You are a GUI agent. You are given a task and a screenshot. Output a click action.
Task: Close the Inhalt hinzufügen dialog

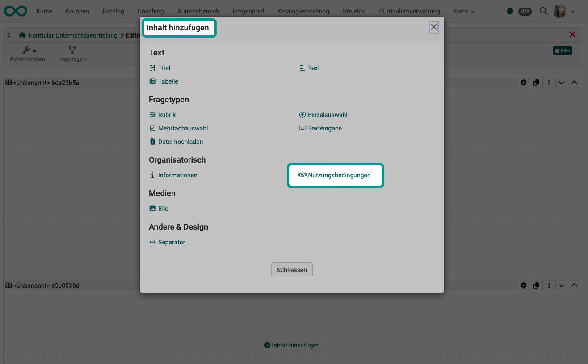point(433,27)
